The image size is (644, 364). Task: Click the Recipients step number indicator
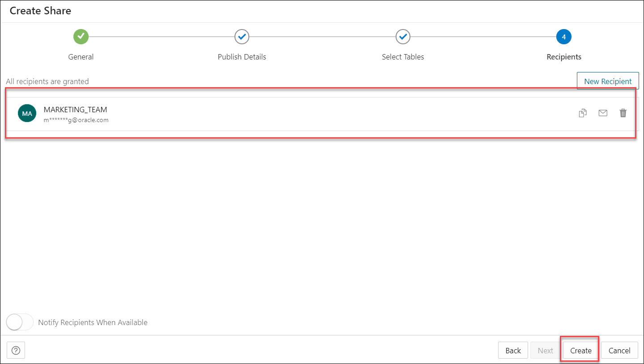click(563, 36)
